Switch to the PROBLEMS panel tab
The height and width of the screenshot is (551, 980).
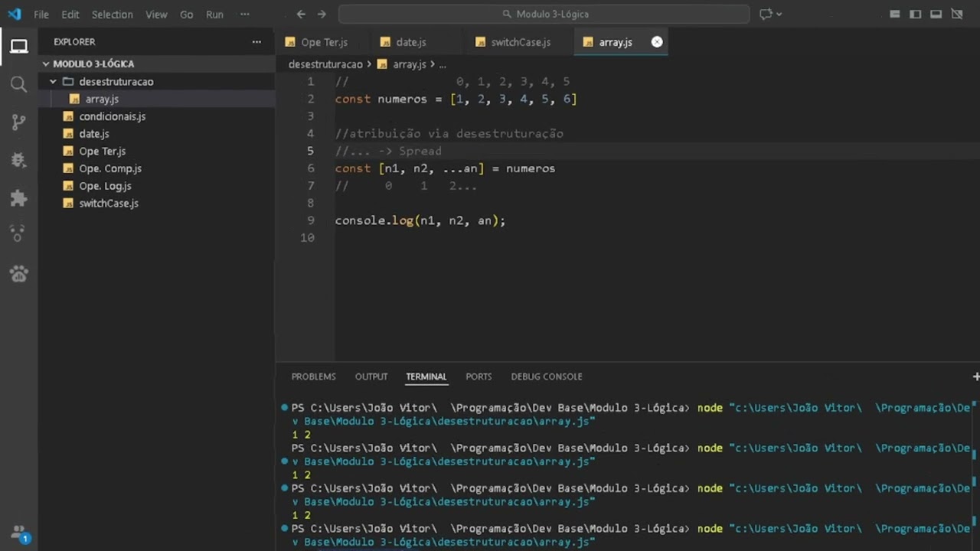point(313,377)
